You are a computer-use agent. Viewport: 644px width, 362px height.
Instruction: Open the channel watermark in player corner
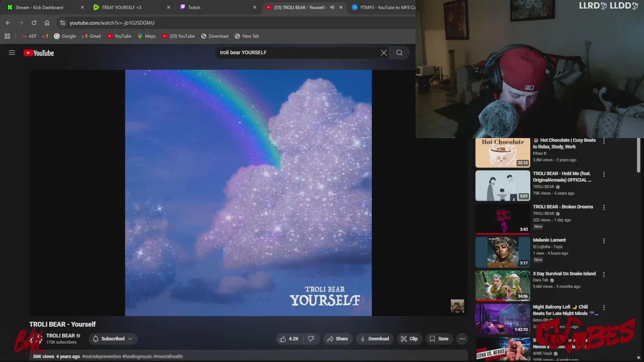tap(457, 306)
